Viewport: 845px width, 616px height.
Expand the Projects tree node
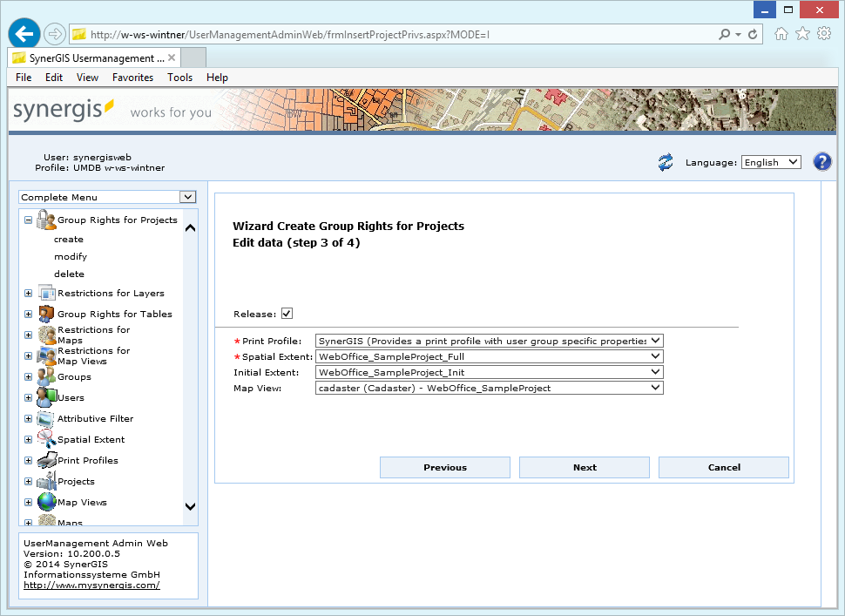27,481
